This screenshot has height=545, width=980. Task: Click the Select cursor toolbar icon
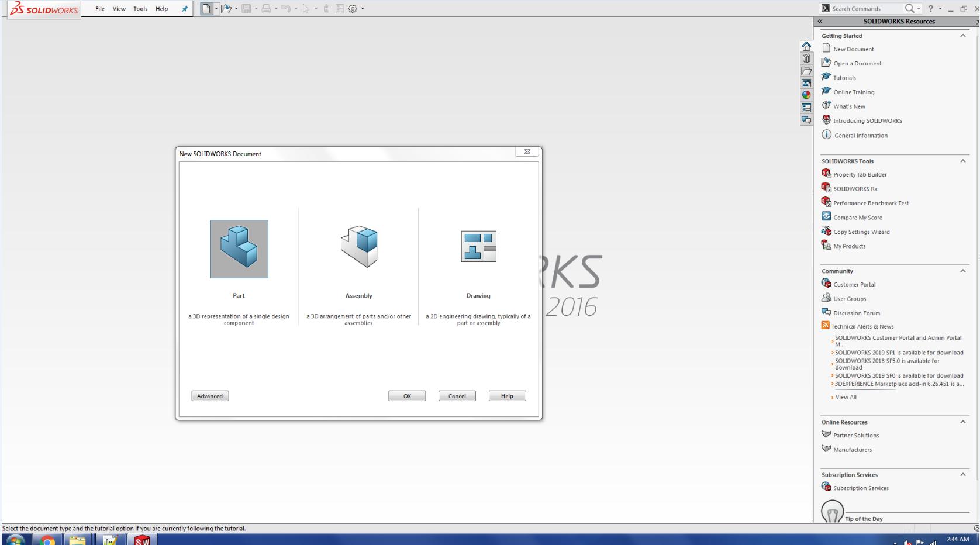click(x=306, y=9)
